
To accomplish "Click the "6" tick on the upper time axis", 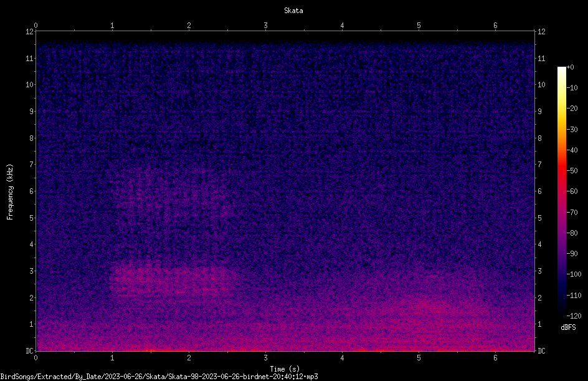I will pyautogui.click(x=495, y=26).
